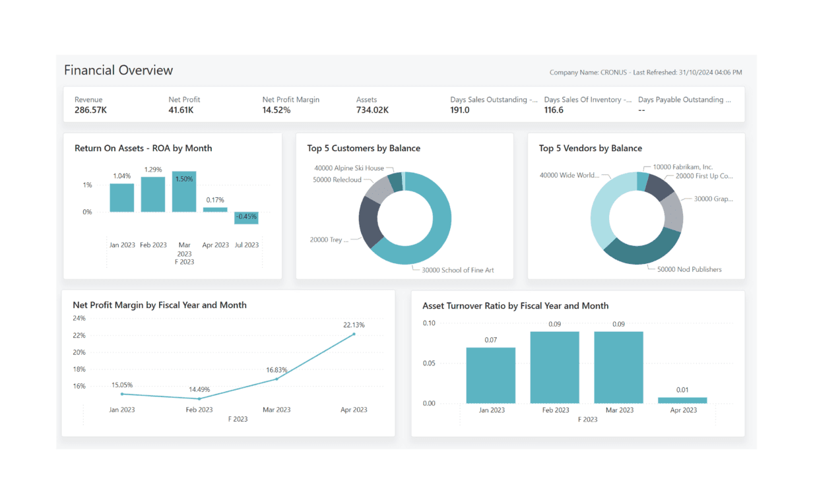Select the Feb 2023 14.49% data point
813x504 pixels.
[199, 398]
